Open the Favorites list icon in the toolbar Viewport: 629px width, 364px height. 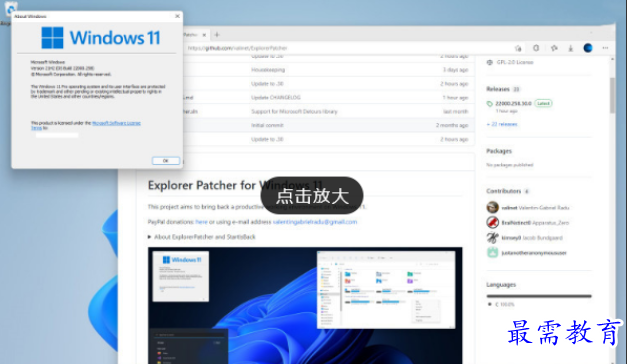pos(554,48)
